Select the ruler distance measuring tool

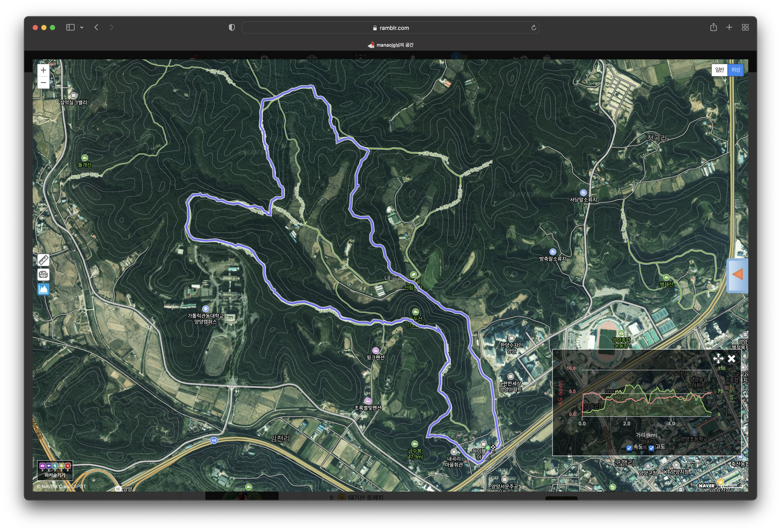click(x=43, y=260)
